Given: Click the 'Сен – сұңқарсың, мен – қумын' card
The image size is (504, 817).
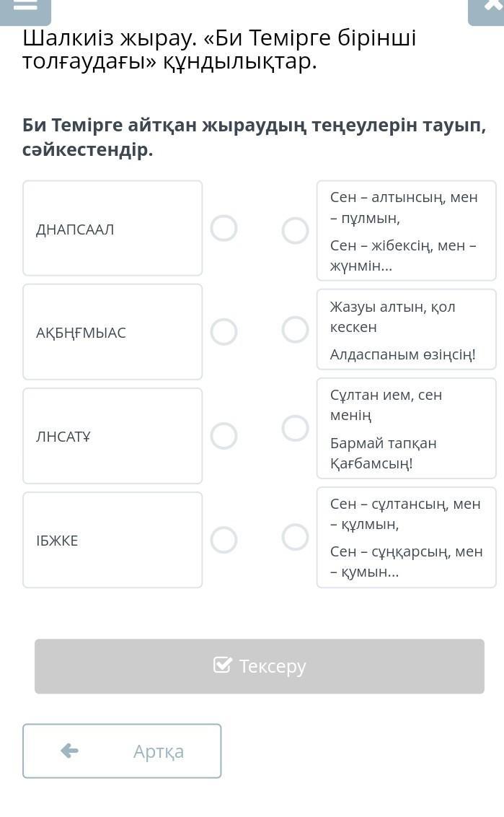Looking at the screenshot, I should (406, 537).
